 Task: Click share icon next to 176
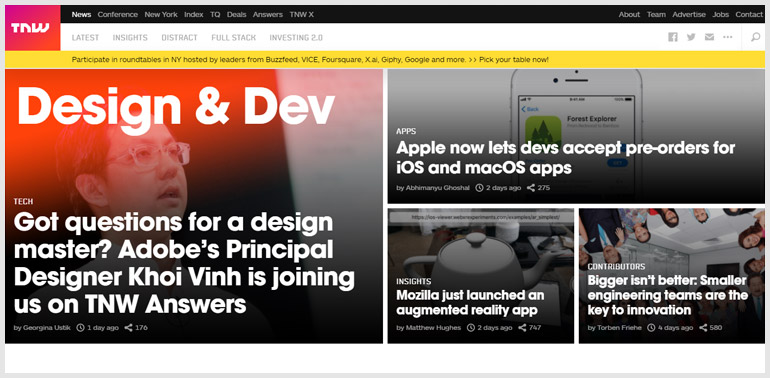(128, 327)
